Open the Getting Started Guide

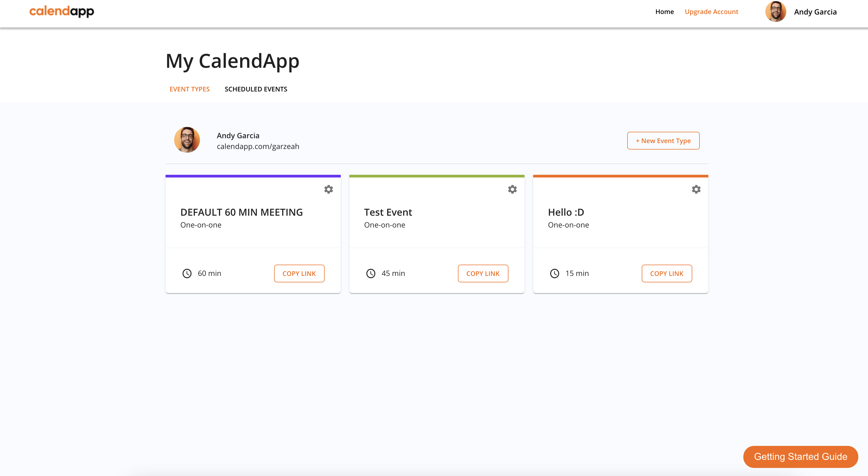pos(800,456)
